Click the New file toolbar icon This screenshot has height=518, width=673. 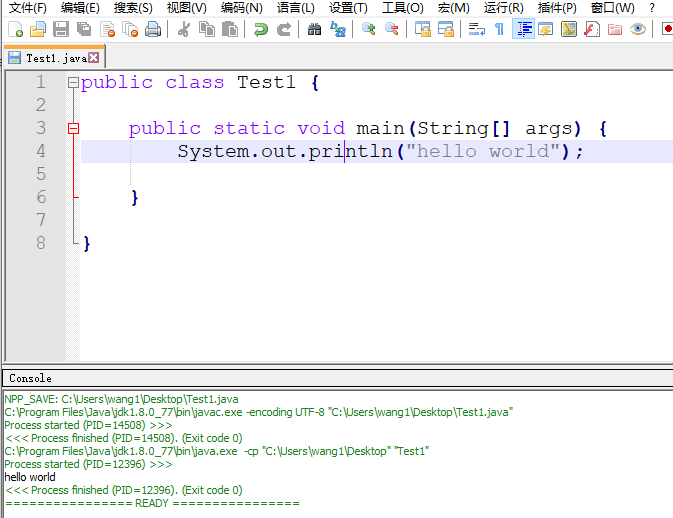click(15, 29)
